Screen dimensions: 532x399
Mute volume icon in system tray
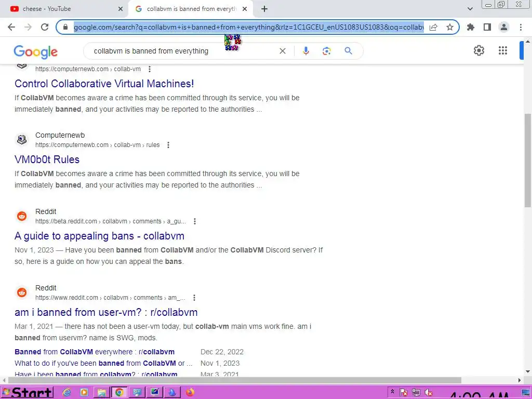coord(428,393)
